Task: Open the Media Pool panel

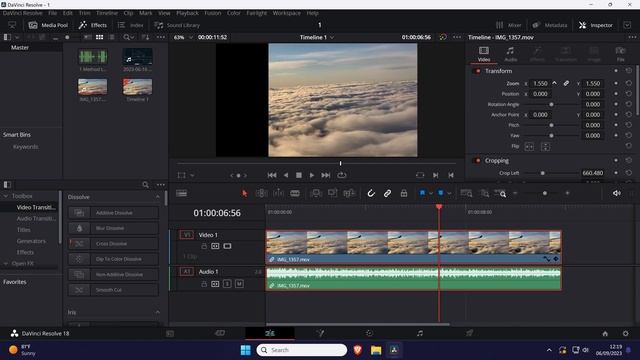Action: pyautogui.click(x=48, y=25)
